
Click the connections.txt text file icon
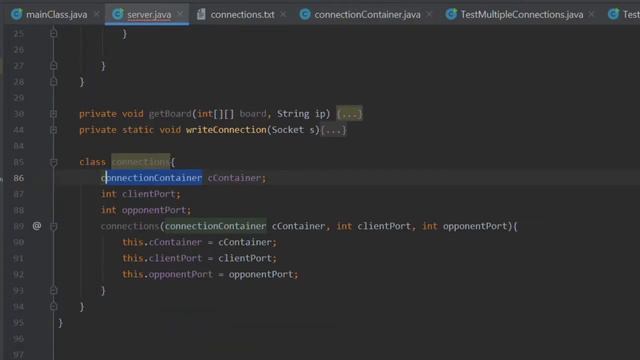(201, 14)
